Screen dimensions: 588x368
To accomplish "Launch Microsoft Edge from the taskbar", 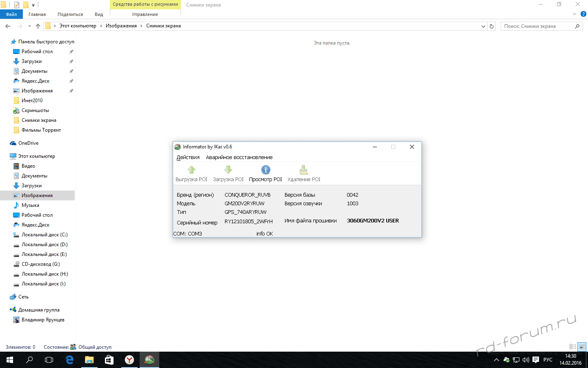I will pyautogui.click(x=69, y=360).
